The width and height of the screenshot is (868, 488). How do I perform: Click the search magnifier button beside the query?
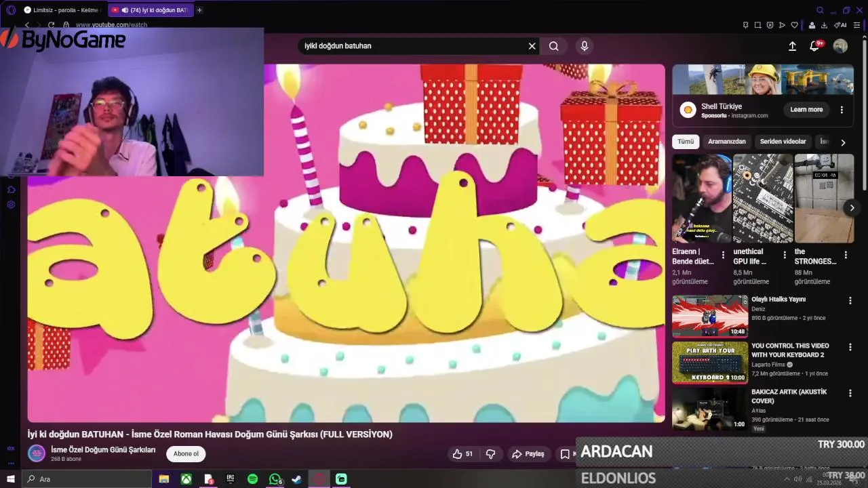554,46
